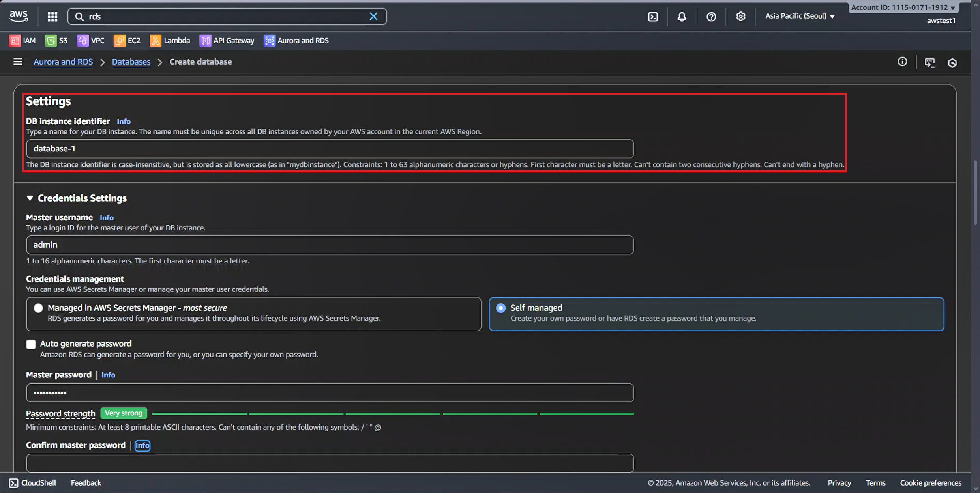Go to Databases breadcrumb link
The height and width of the screenshot is (493, 980).
tap(131, 62)
